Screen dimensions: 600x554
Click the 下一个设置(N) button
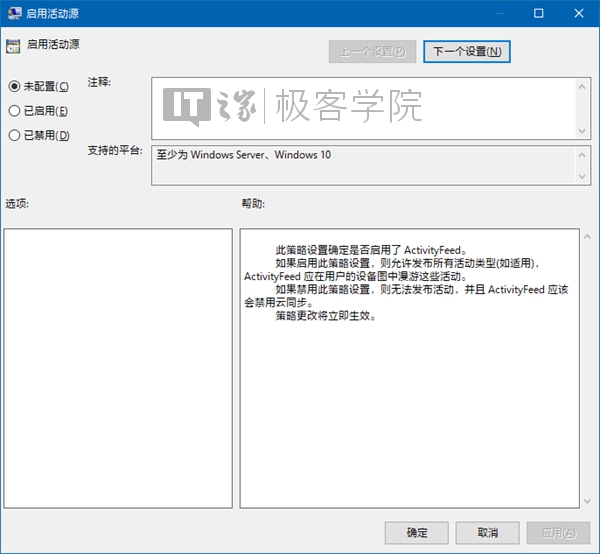click(466, 52)
